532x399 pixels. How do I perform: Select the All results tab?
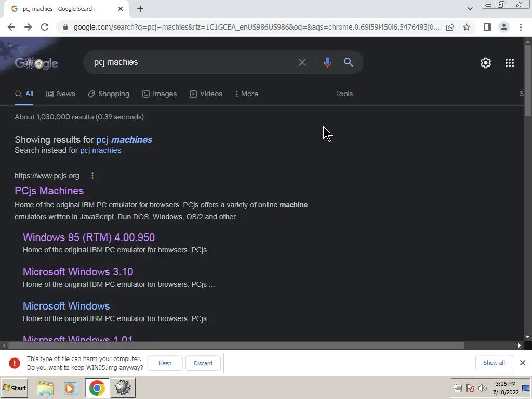(24, 94)
